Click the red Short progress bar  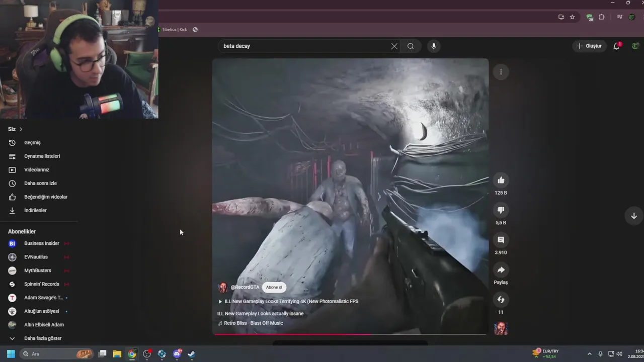point(350,334)
